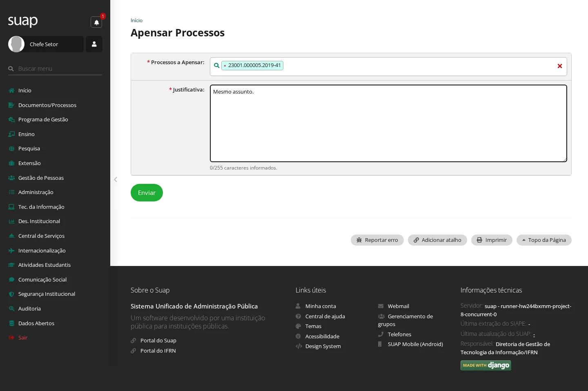Open Gerenciamento de grupos link
The height and width of the screenshot is (391, 588).
click(405, 320)
